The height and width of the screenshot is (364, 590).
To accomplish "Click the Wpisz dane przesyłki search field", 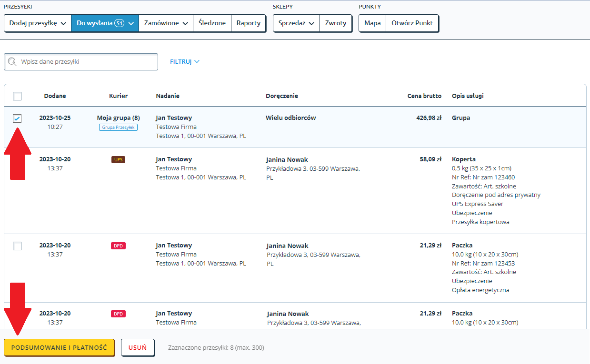I will (x=81, y=62).
